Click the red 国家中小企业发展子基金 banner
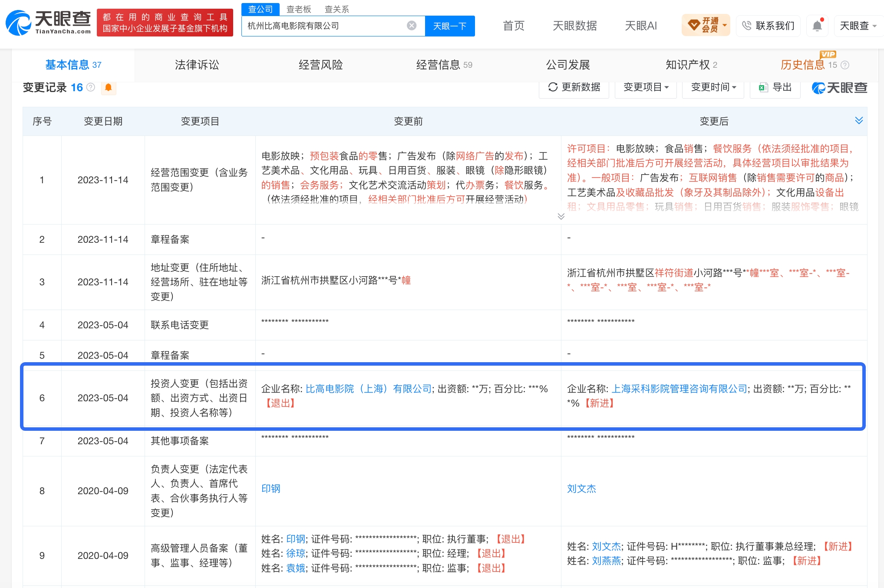The width and height of the screenshot is (884, 588). (x=165, y=23)
